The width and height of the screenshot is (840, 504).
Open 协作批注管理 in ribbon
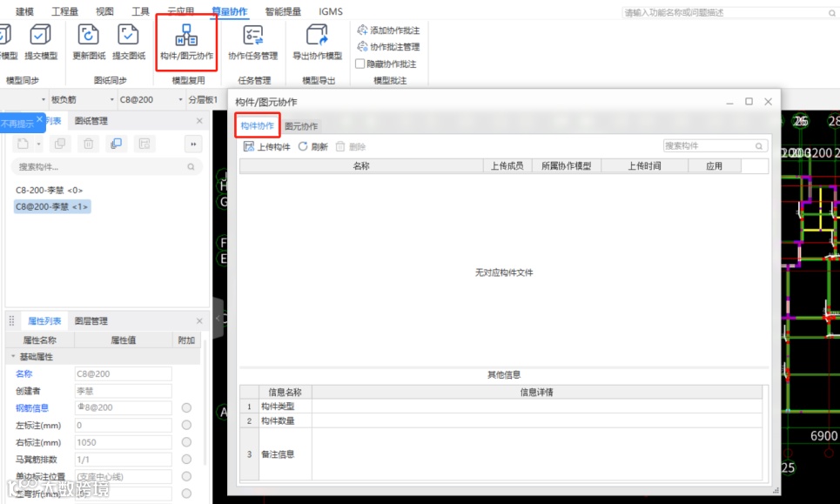(389, 47)
